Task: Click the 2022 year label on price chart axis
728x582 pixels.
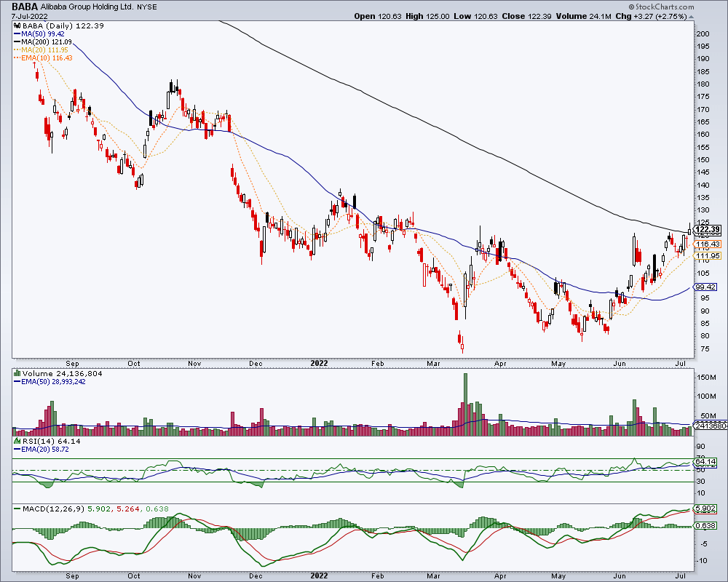Action: [x=319, y=364]
